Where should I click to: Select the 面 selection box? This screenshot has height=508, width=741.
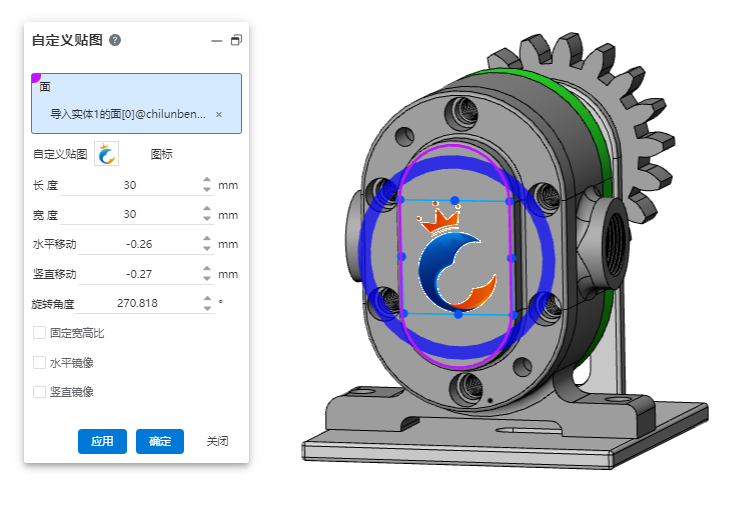click(x=137, y=103)
